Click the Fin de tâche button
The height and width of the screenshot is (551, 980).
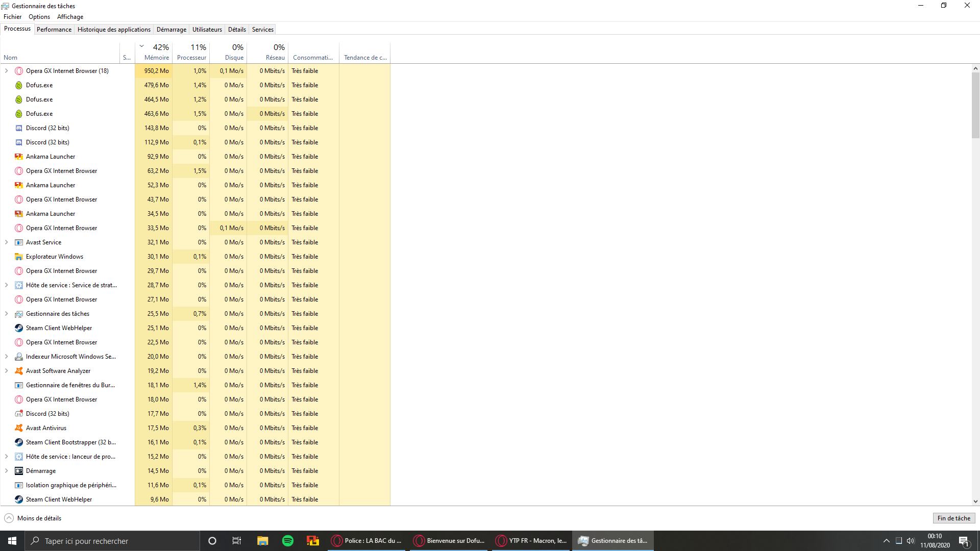(953, 518)
